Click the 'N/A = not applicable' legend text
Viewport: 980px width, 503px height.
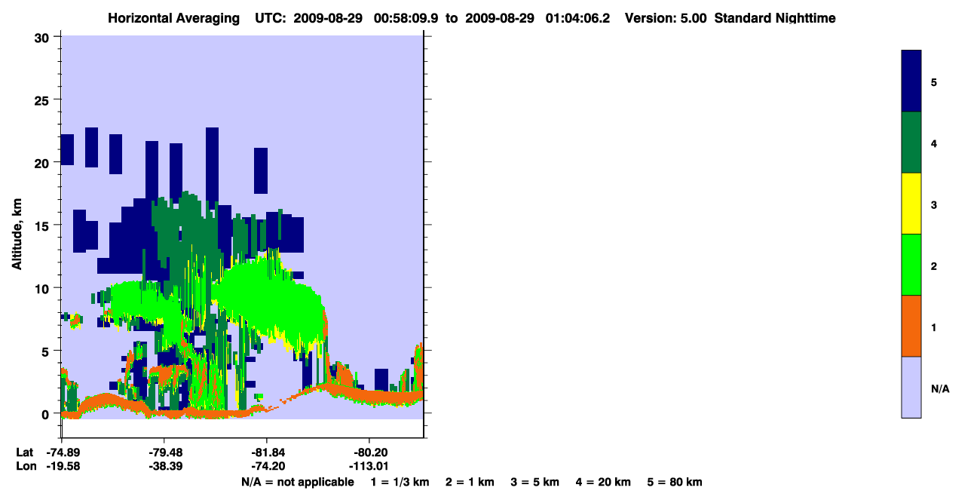[x=297, y=482]
